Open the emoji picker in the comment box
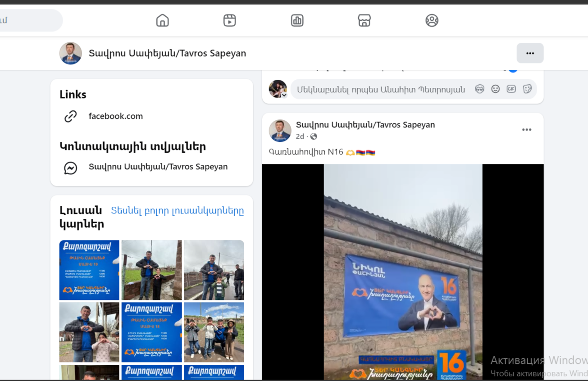588x381 pixels. click(495, 89)
